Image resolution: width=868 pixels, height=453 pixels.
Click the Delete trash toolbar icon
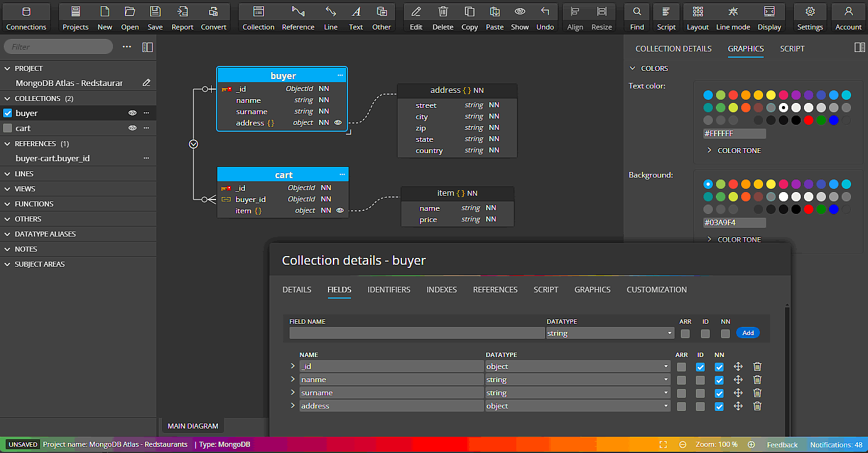coord(443,18)
